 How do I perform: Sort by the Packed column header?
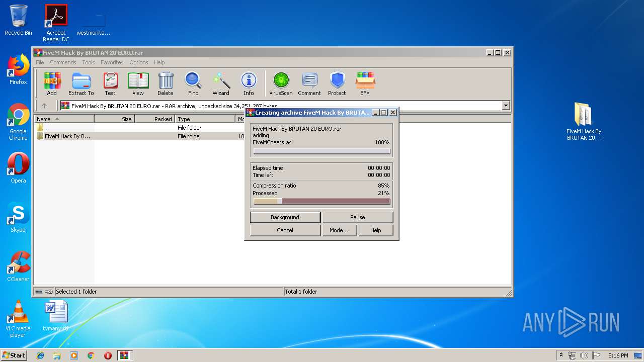coord(154,119)
